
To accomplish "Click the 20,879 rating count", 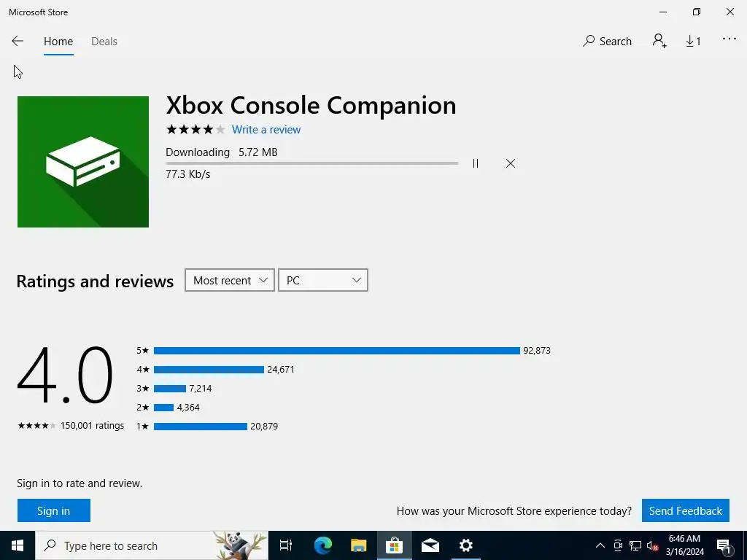I will tap(264, 426).
